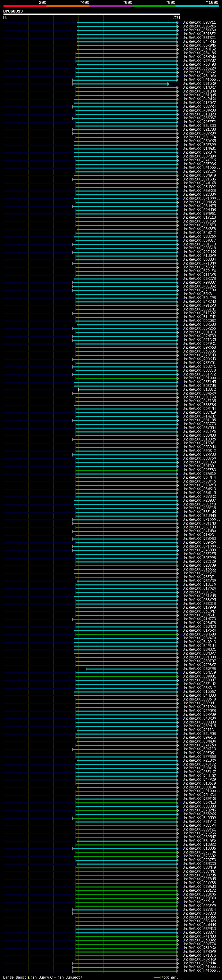Open hit UniRef100_B6TS21

pyautogui.click(x=199, y=38)
